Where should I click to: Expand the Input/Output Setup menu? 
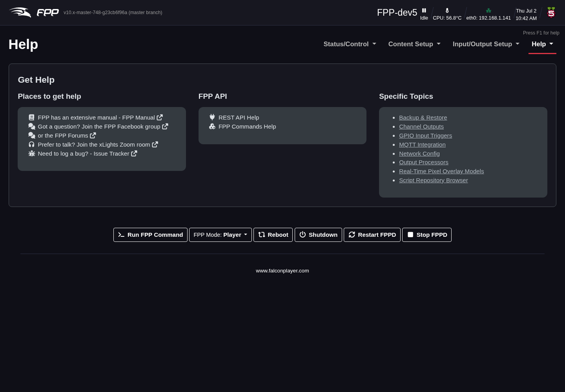pyautogui.click(x=486, y=44)
